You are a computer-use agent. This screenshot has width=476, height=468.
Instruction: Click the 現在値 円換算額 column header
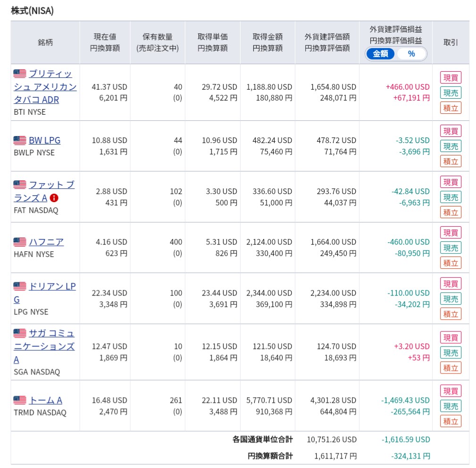[x=105, y=42]
